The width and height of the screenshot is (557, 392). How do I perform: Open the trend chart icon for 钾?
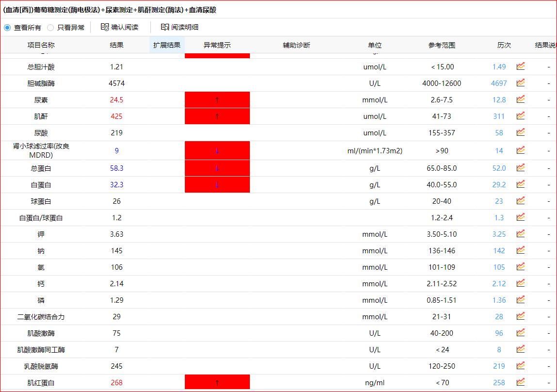pyautogui.click(x=521, y=234)
